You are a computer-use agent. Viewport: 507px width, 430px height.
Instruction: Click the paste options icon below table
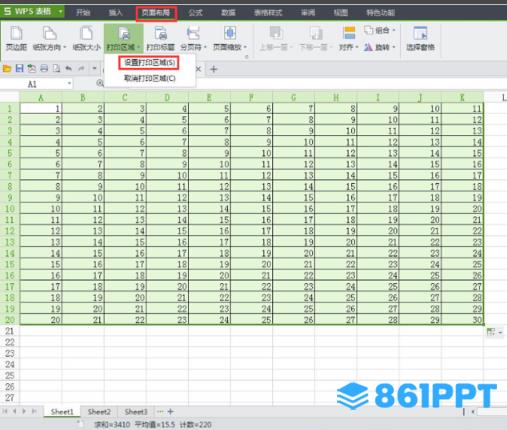(491, 332)
